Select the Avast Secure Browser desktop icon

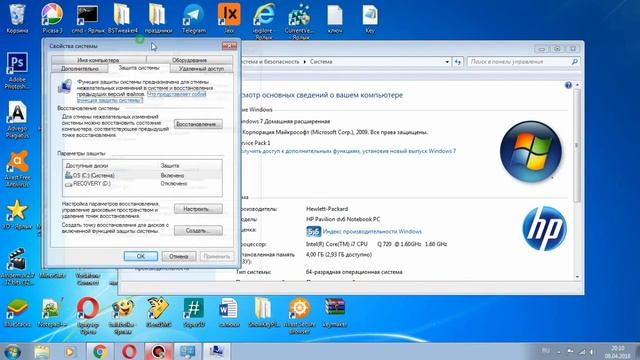(x=299, y=315)
